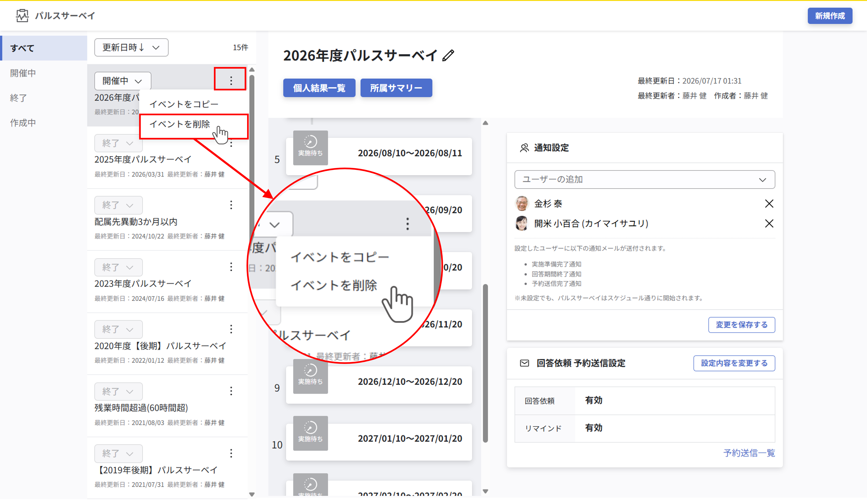This screenshot has height=504, width=867.
Task: Open 終了 status dropdown for 2025年度パルスサーベイ
Action: 118,143
